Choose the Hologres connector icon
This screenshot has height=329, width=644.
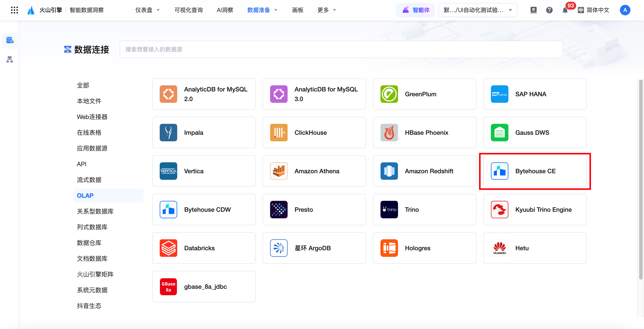click(389, 248)
